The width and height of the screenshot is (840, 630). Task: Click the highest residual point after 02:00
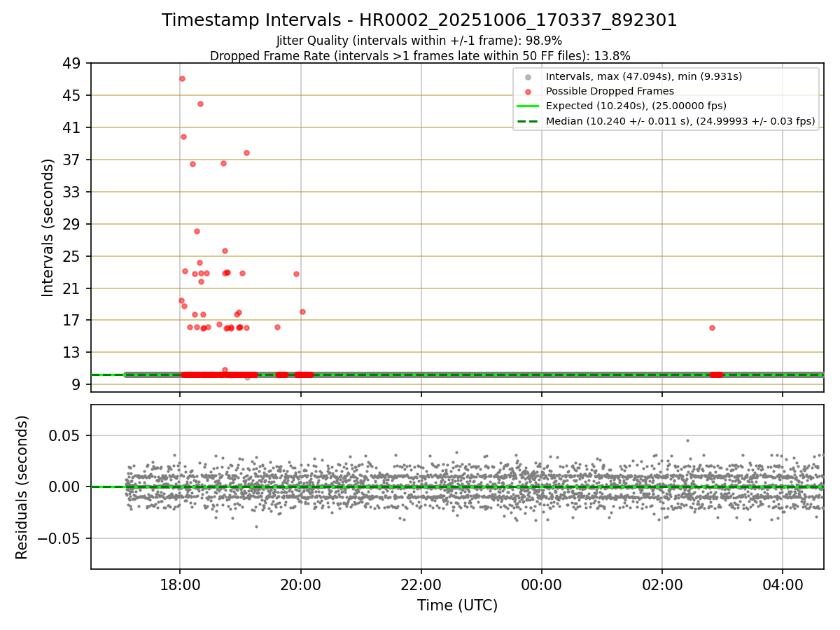tap(687, 440)
